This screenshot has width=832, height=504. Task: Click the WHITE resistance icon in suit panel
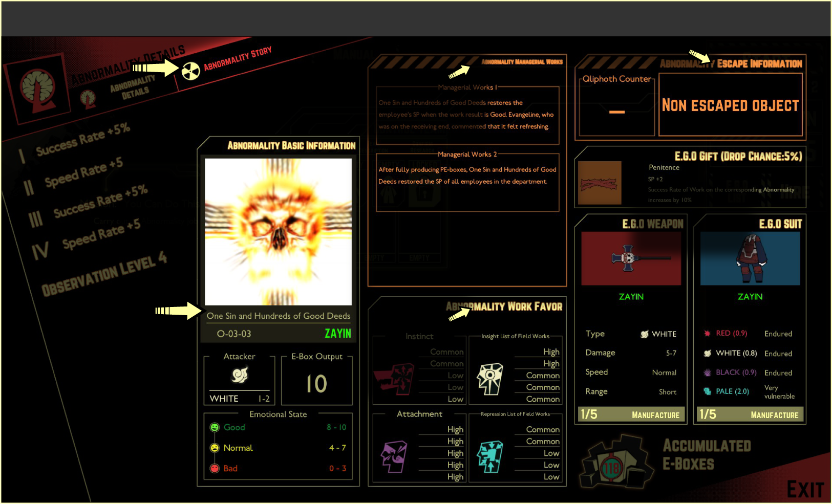point(707,353)
